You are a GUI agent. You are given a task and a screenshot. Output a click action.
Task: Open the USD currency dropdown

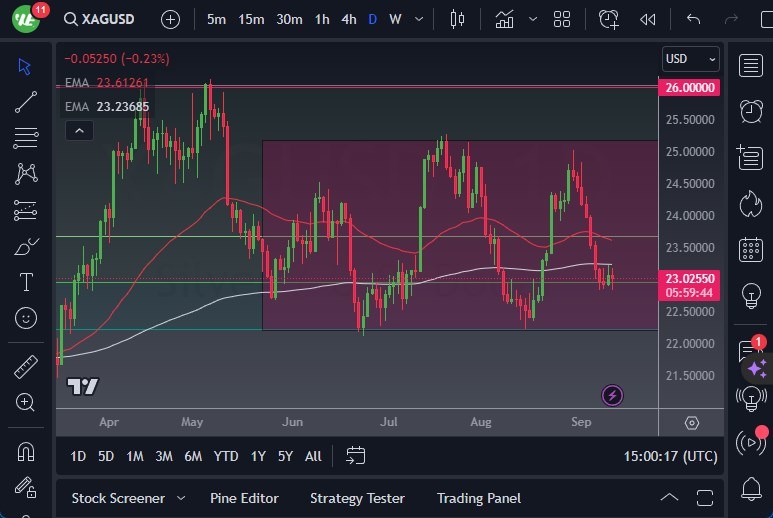click(x=691, y=59)
